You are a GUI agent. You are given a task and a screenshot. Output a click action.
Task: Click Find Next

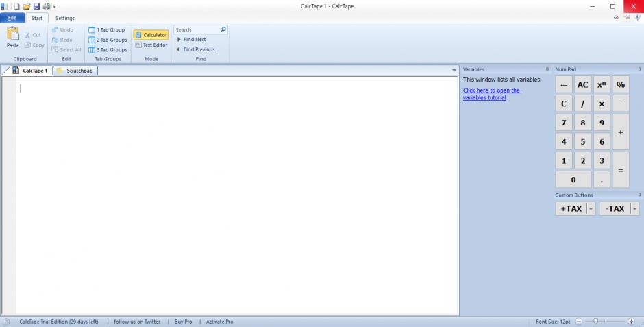[191, 40]
